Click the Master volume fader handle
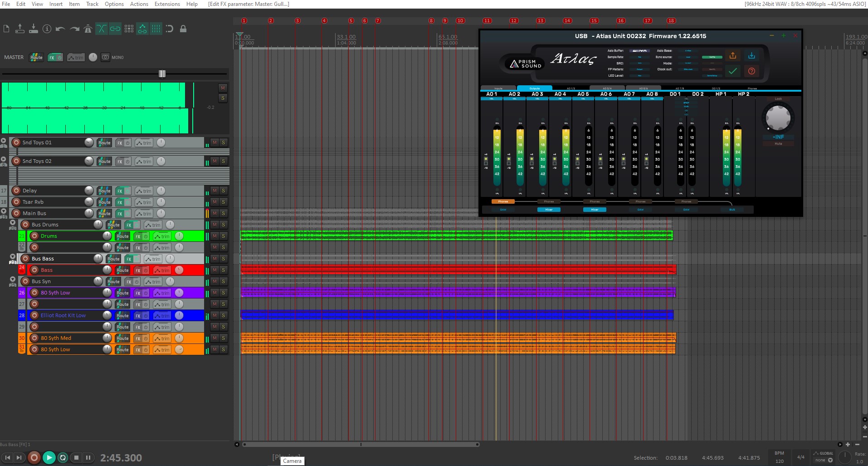The width and height of the screenshot is (868, 466). (162, 74)
